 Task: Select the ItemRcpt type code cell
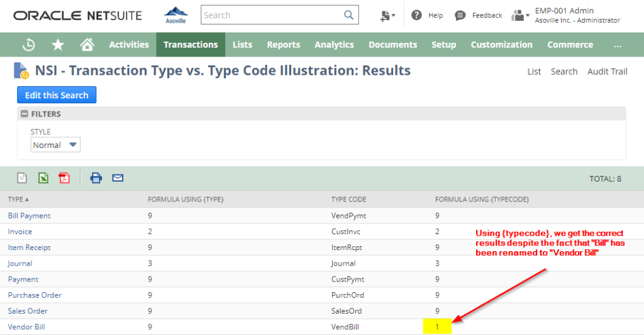(347, 247)
